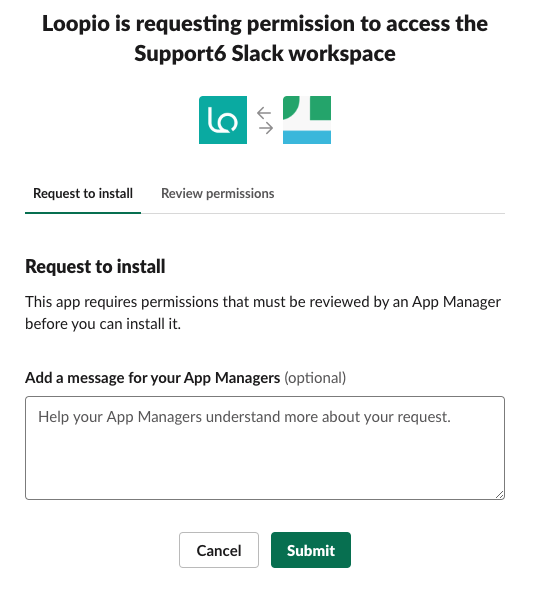This screenshot has width=538, height=594.
Task: Click the App Manager review description text
Action: [x=263, y=313]
